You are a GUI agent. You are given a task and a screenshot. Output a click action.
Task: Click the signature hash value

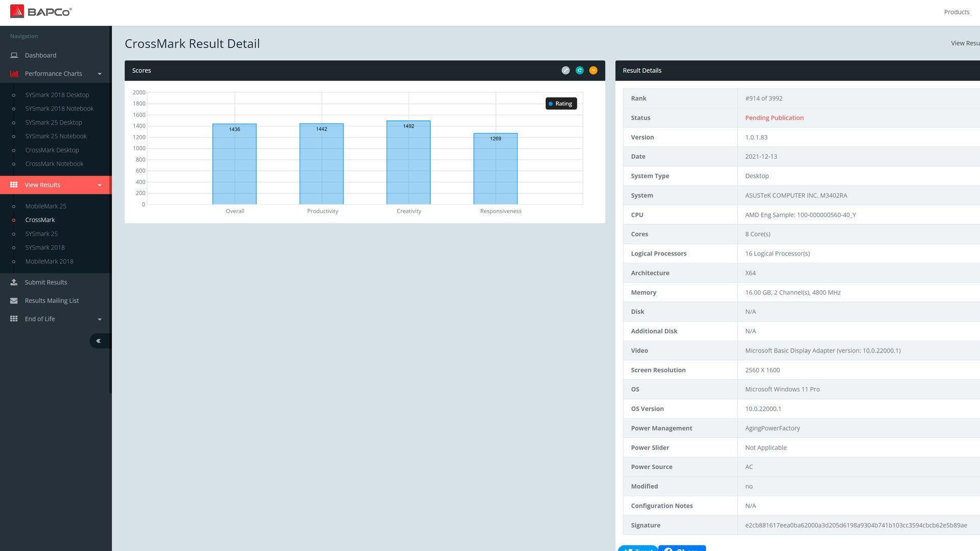coord(856,525)
